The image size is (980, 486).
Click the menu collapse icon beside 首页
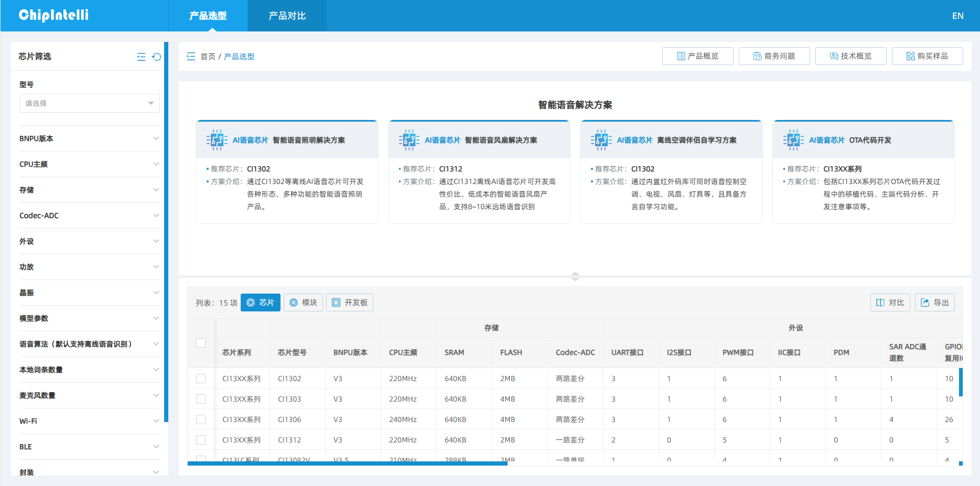point(191,56)
